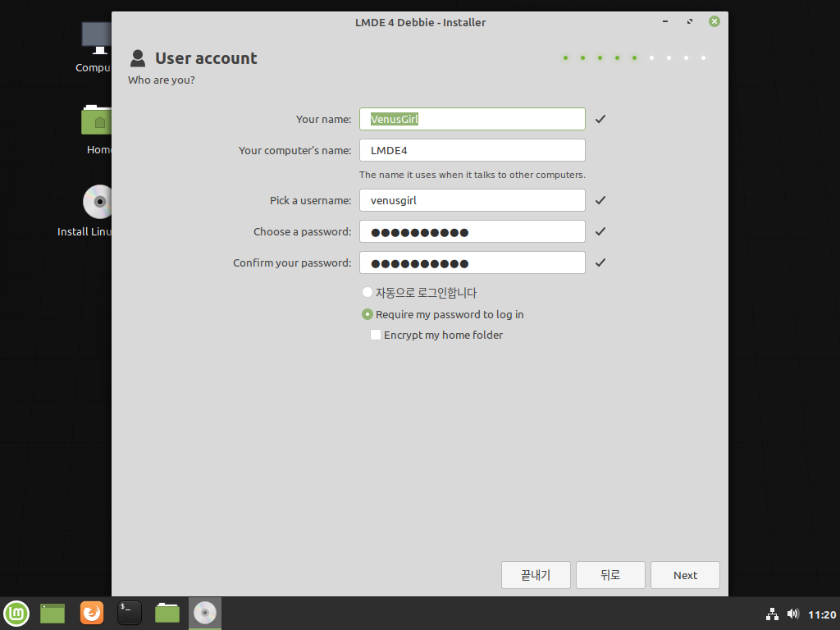This screenshot has width=840, height=630.
Task: Launch Firefox from the taskbar
Action: 92,613
